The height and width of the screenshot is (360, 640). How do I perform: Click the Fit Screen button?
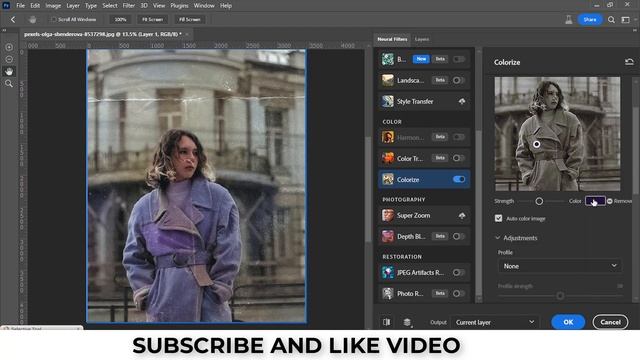coord(152,20)
